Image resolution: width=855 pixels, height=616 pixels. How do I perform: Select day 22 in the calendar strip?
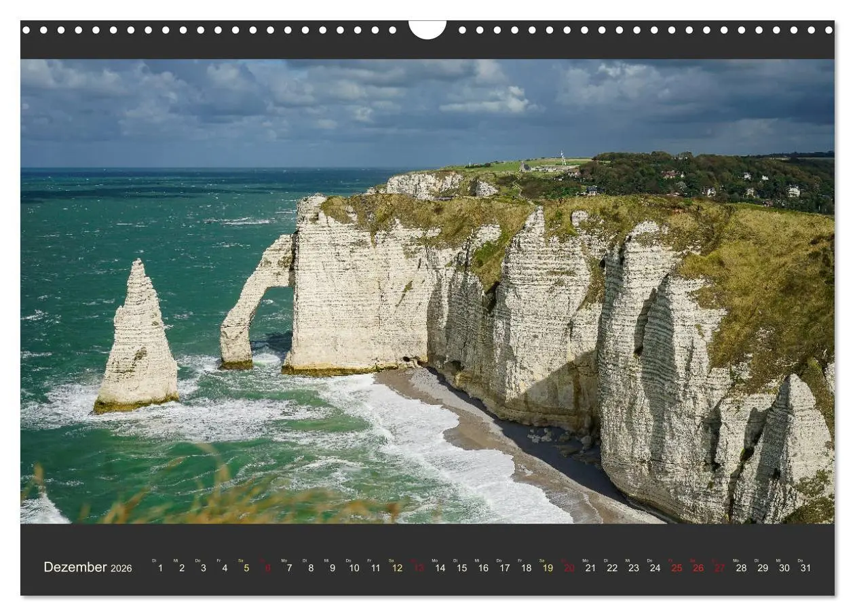coord(612,569)
